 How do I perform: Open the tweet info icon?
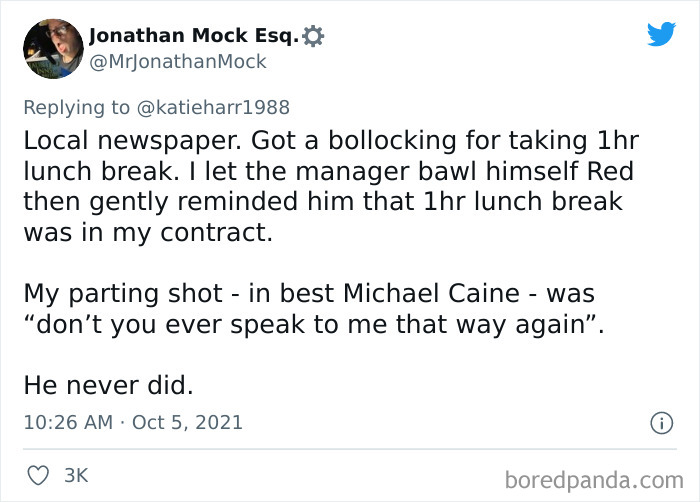pos(660,423)
